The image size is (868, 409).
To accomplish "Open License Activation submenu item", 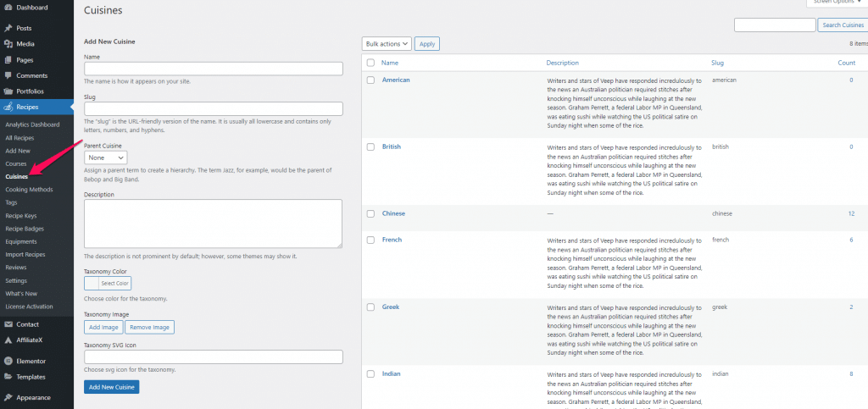I will click(30, 307).
